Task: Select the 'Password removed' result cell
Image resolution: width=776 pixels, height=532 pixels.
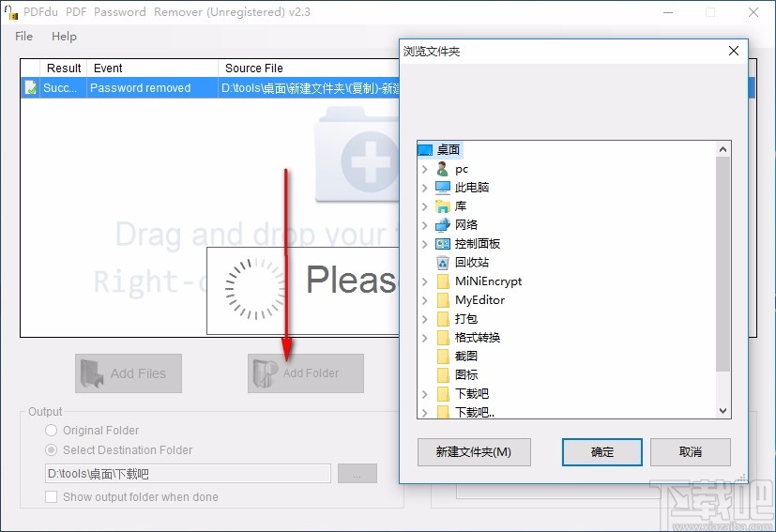Action: coord(152,87)
